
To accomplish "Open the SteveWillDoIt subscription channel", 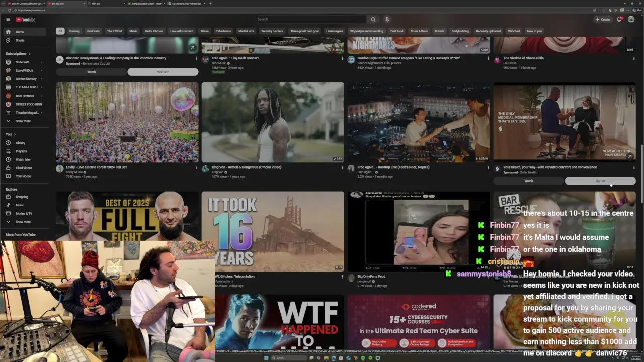I will click(25, 70).
